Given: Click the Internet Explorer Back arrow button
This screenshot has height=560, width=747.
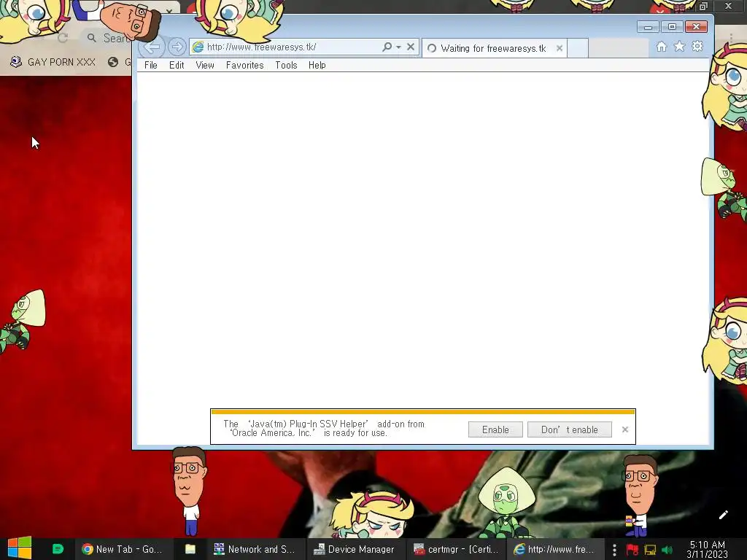Looking at the screenshot, I should (152, 47).
